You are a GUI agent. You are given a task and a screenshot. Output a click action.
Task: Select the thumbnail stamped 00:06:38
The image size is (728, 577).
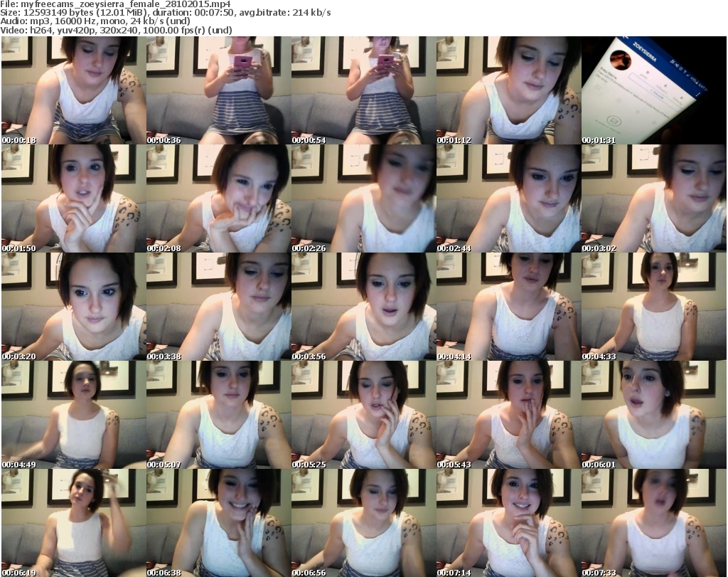pos(219,523)
